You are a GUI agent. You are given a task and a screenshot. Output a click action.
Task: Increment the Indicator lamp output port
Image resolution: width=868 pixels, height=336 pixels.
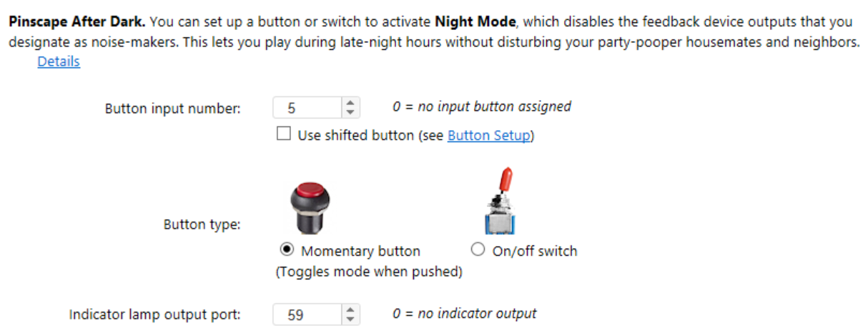point(350,310)
